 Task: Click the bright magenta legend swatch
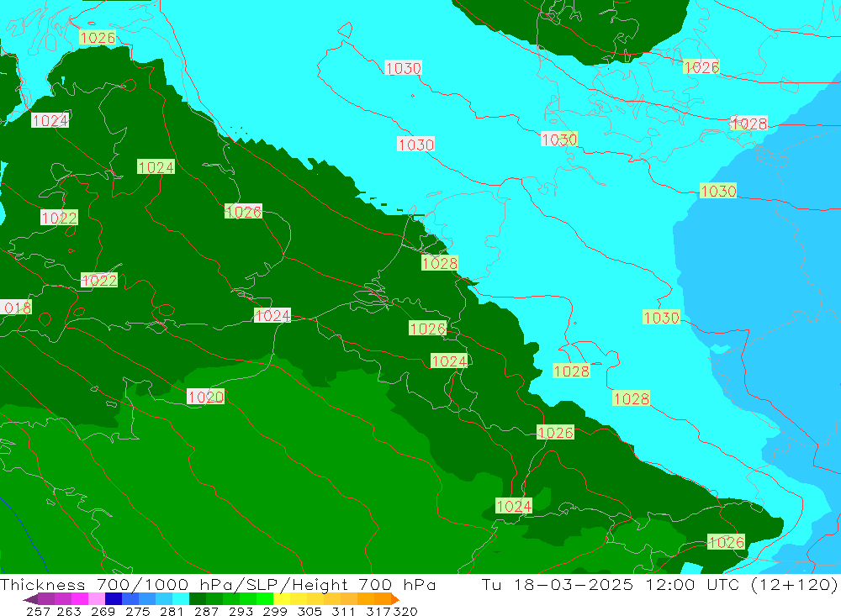tap(79, 599)
